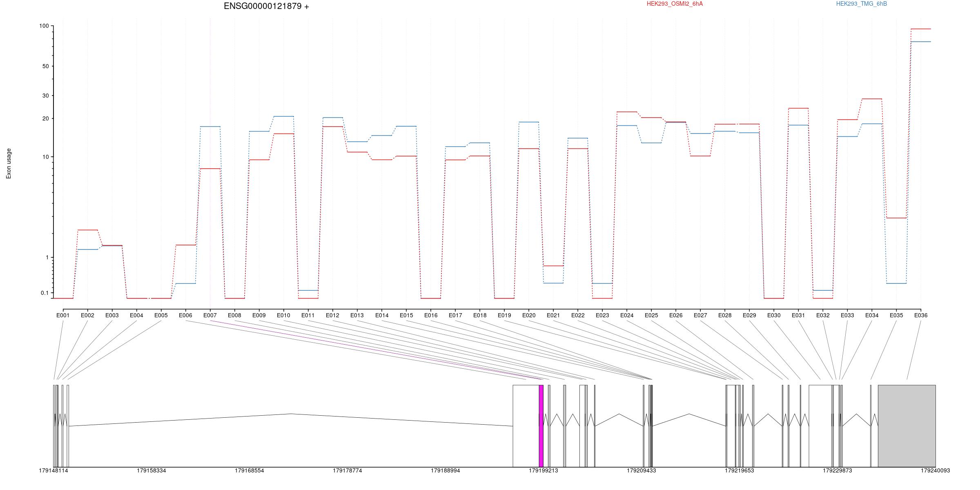Click the E019 exon label

point(504,315)
